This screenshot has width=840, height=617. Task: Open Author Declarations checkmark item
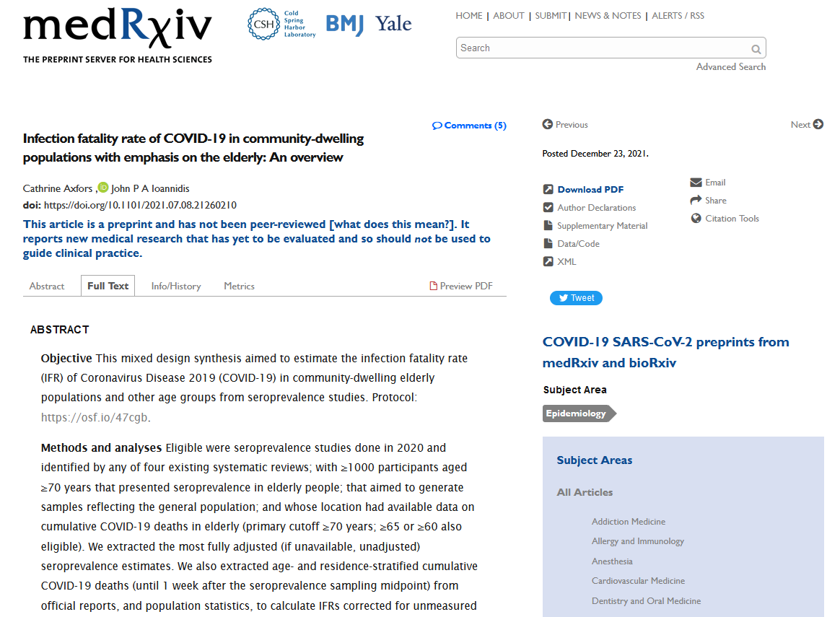click(x=596, y=208)
